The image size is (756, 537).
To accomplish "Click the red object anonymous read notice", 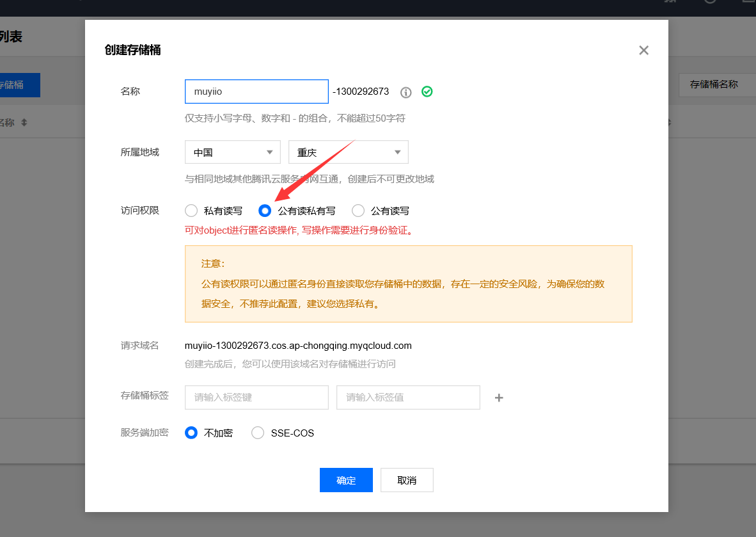I will (299, 230).
